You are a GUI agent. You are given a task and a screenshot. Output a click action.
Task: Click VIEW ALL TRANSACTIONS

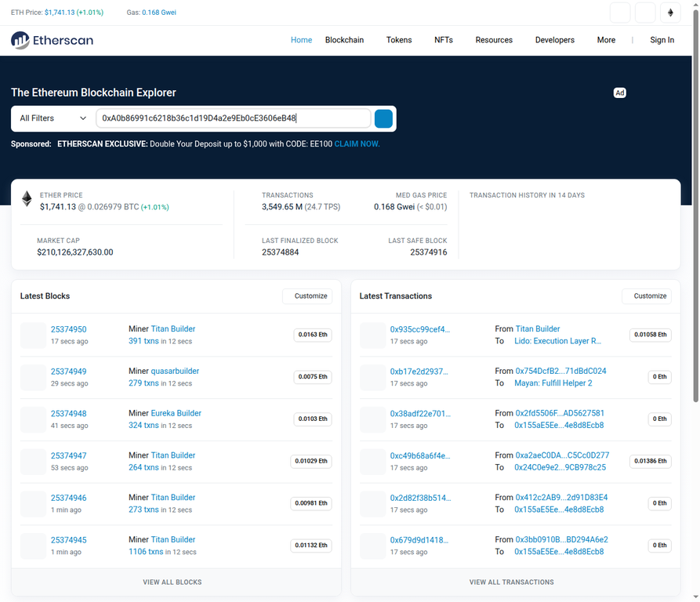(512, 582)
